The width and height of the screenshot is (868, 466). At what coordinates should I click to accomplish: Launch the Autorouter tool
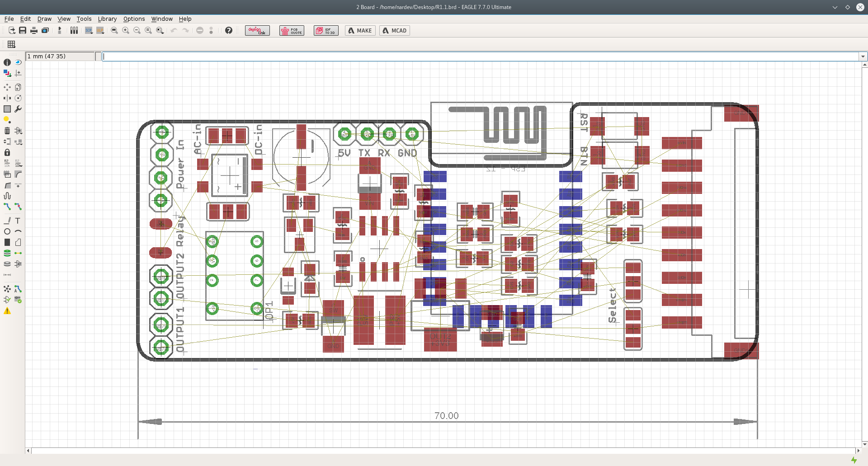click(18, 289)
